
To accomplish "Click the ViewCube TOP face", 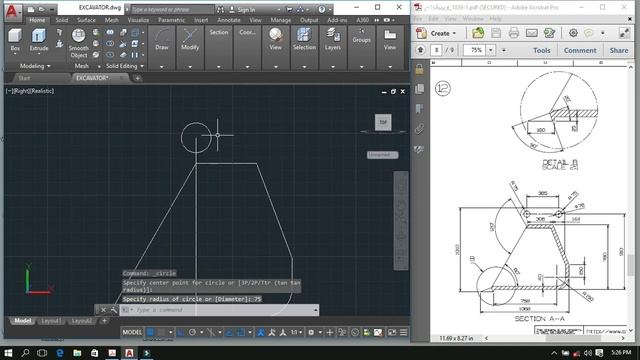I will point(383,122).
